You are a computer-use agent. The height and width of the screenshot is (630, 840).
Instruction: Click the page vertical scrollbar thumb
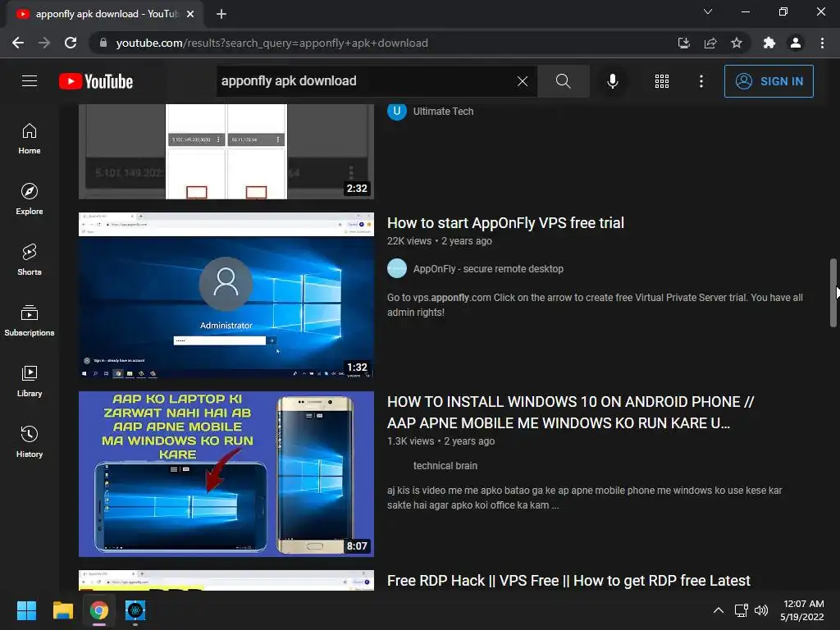(833, 293)
